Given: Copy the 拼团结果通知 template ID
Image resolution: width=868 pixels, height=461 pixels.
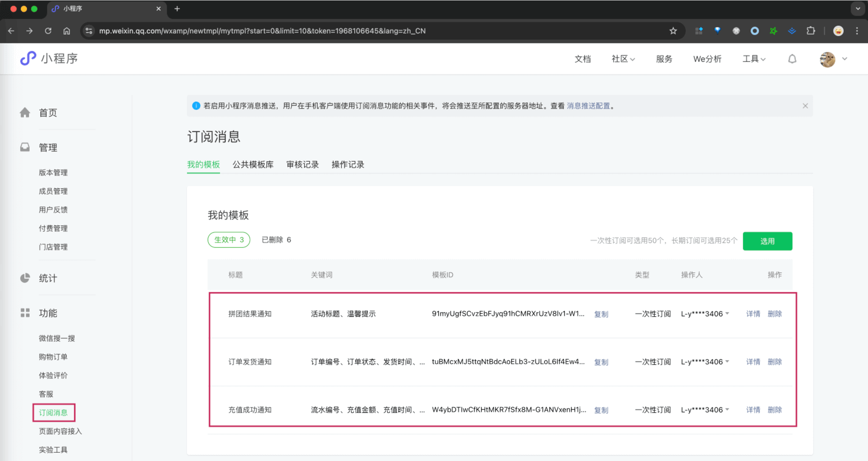Looking at the screenshot, I should click(x=601, y=314).
